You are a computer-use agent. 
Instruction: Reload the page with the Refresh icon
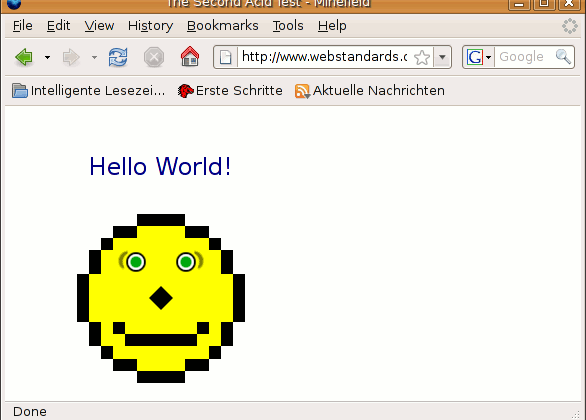118,57
